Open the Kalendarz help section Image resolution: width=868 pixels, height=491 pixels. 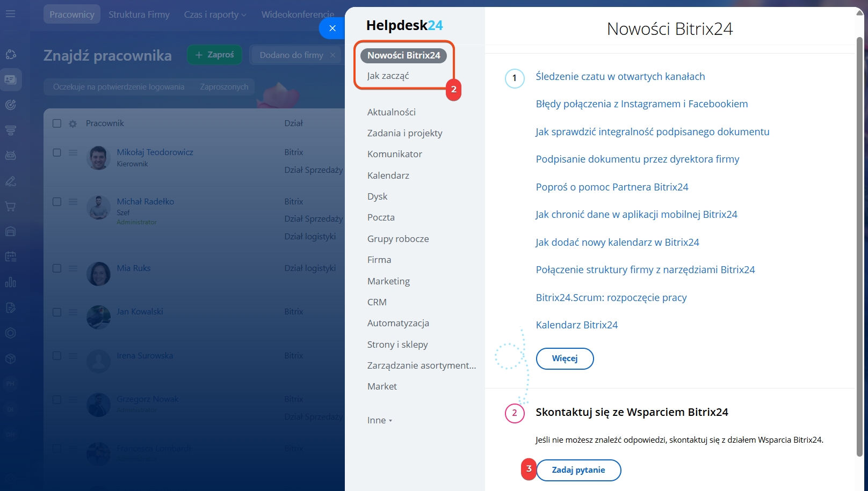[x=388, y=175]
